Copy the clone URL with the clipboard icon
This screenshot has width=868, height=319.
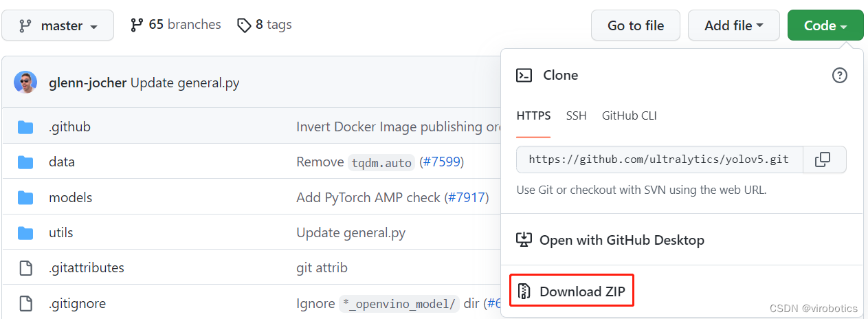[823, 159]
